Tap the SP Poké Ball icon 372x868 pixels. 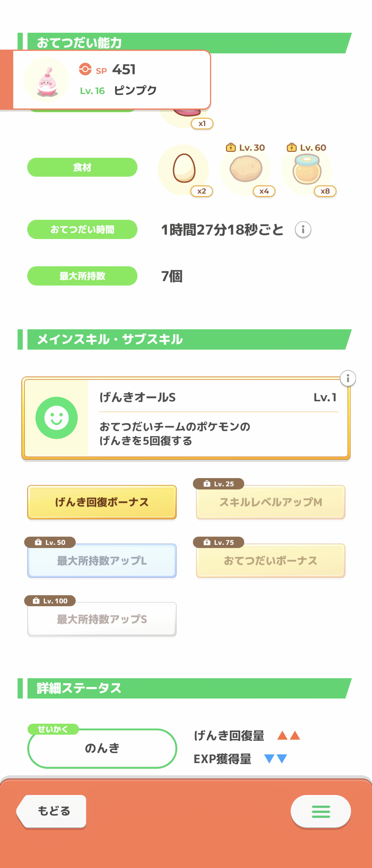[85, 69]
